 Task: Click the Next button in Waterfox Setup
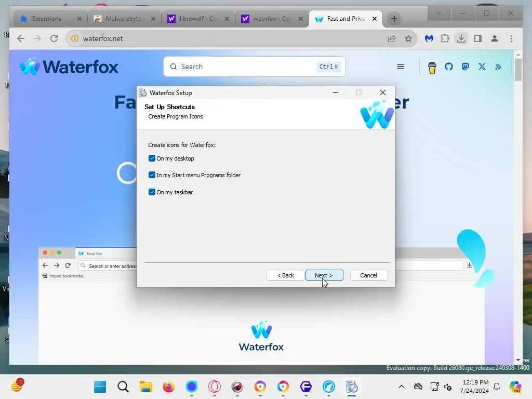(x=324, y=275)
